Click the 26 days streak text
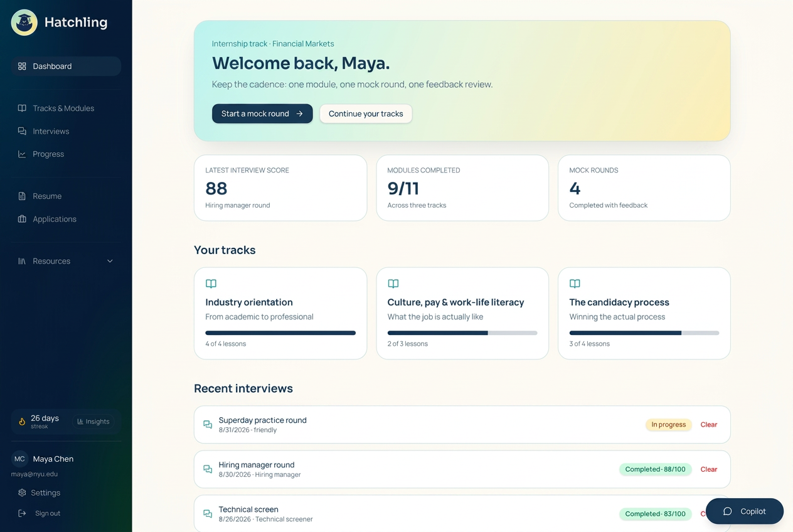The image size is (793, 532). (x=45, y=418)
